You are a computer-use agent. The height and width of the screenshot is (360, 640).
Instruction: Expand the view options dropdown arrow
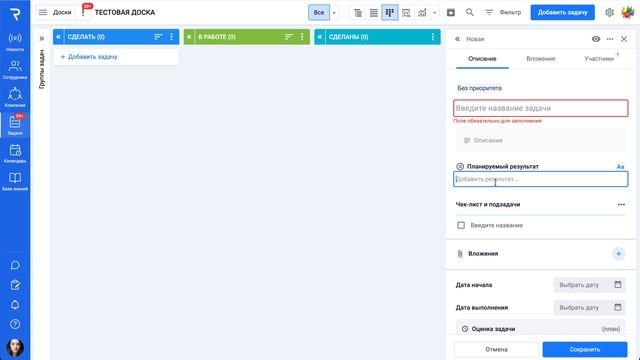click(434, 13)
